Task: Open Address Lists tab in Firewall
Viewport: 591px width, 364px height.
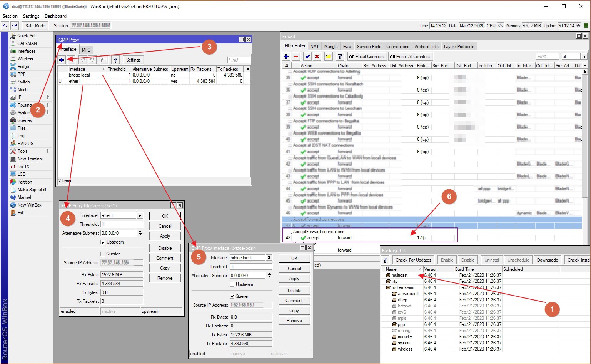Action: coord(426,47)
